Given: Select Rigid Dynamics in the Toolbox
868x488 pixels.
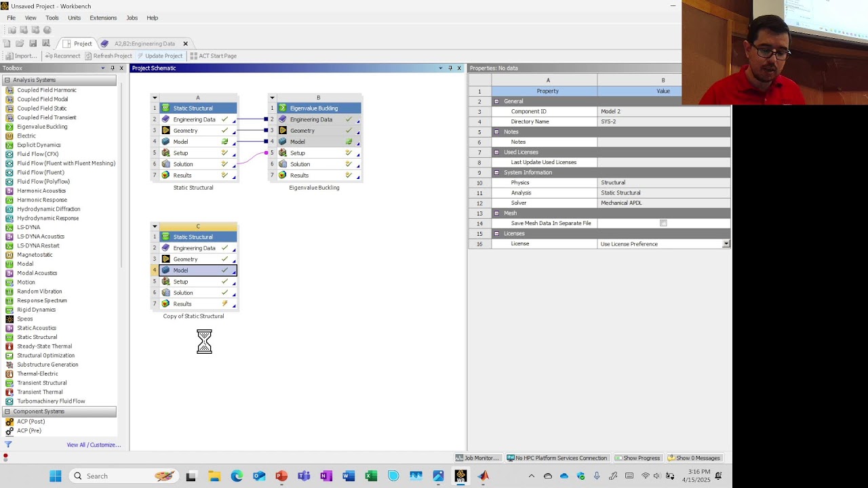Looking at the screenshot, I should [36, 310].
